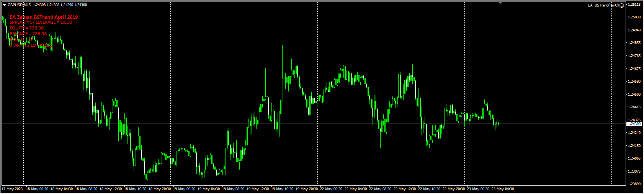Click the SPREAD = 5/ LEVERAGE = 1:500 label
Screen dimensions: 644x194
click(41, 23)
